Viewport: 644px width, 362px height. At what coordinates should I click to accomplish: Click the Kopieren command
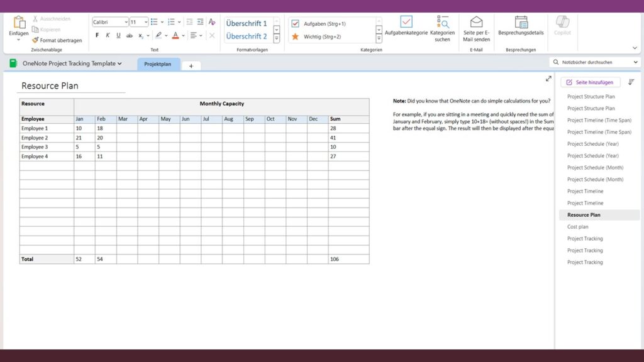point(47,30)
